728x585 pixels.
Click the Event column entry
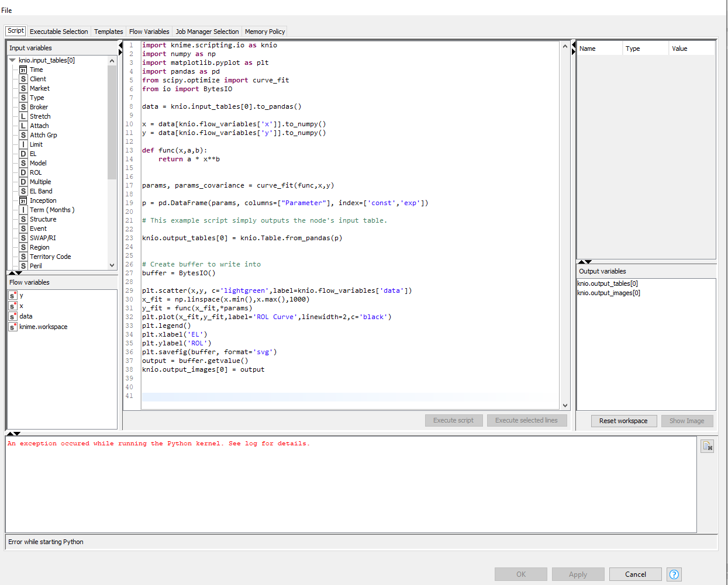pyautogui.click(x=38, y=229)
